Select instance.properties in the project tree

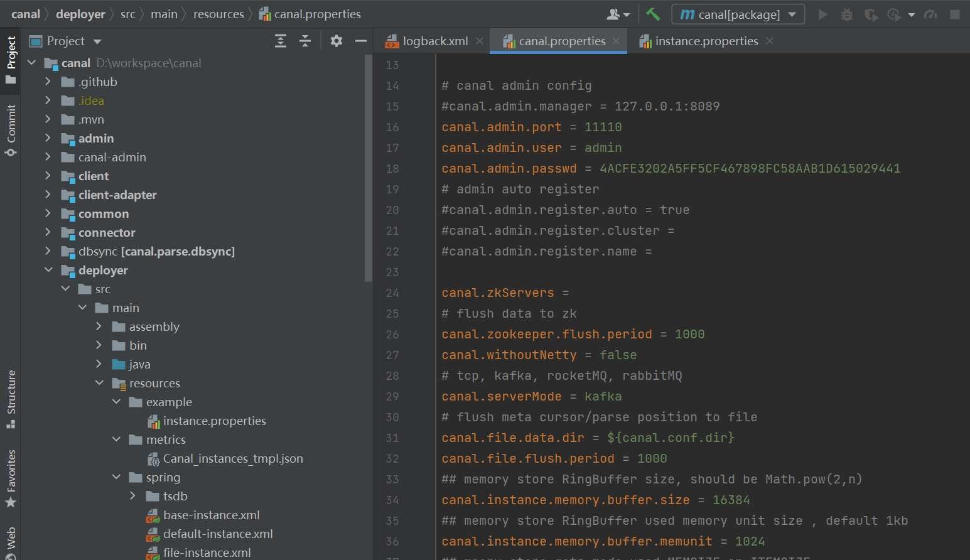tap(214, 421)
